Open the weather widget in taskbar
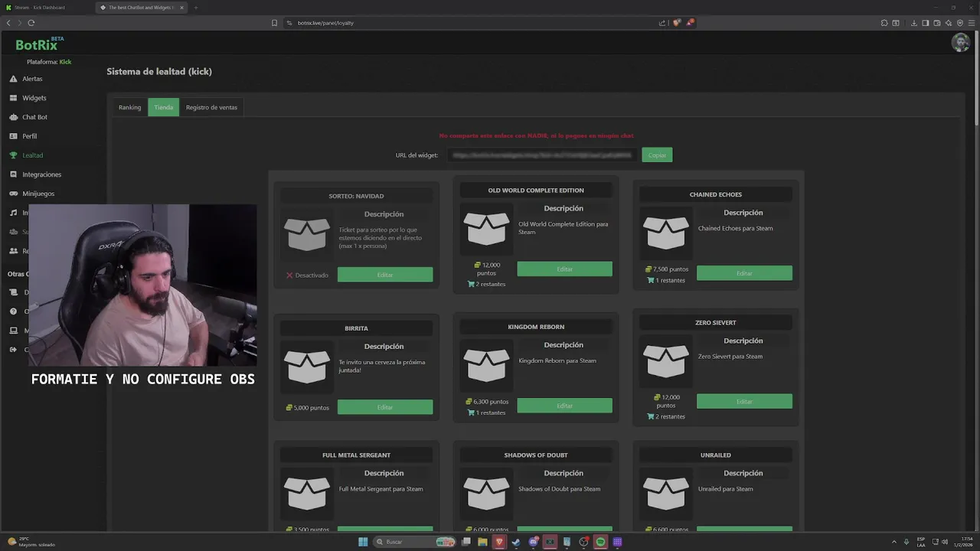 click(x=31, y=543)
